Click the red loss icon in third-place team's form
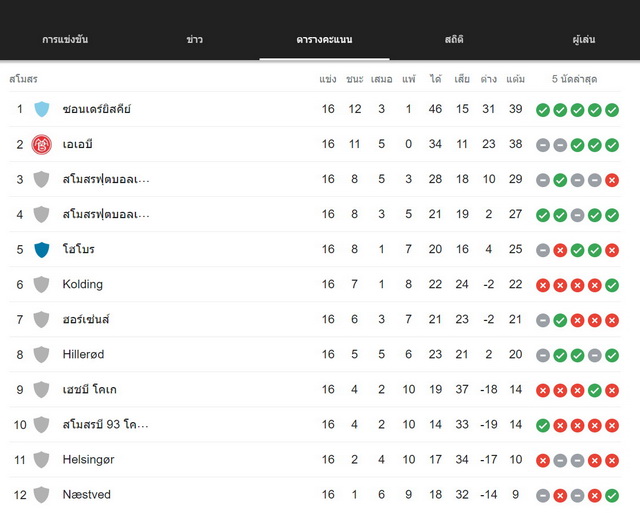Screen dimensions: 640x516 coord(612,180)
